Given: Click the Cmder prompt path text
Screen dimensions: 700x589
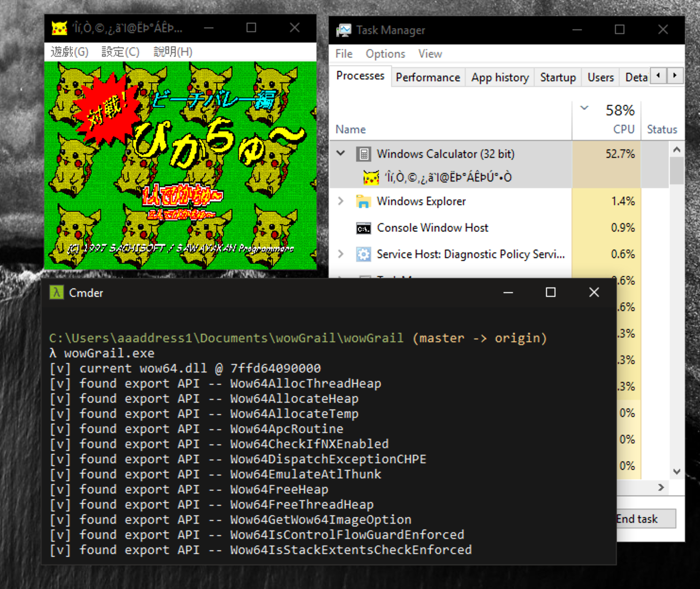Looking at the screenshot, I should point(227,338).
